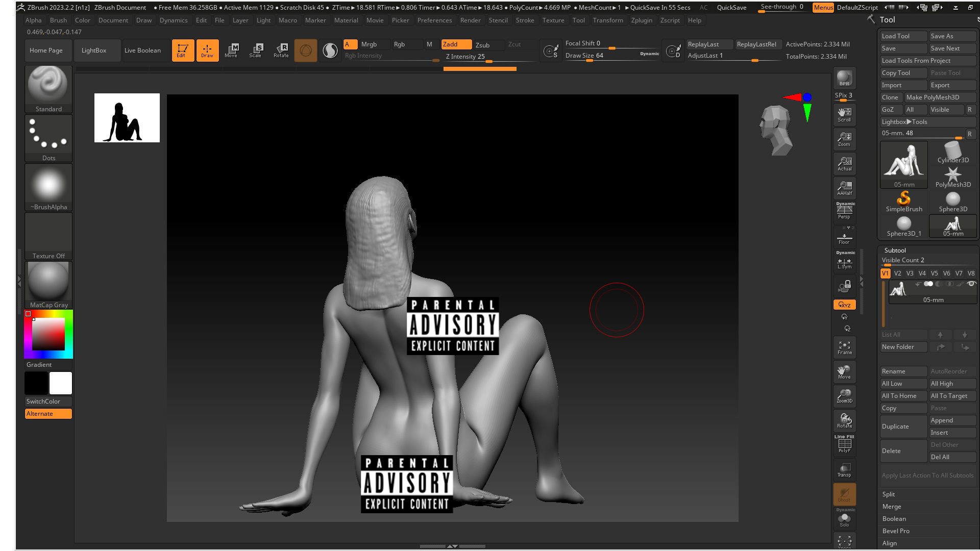This screenshot has height=551, width=980.
Task: Toggle Transp transparency mode
Action: click(844, 470)
